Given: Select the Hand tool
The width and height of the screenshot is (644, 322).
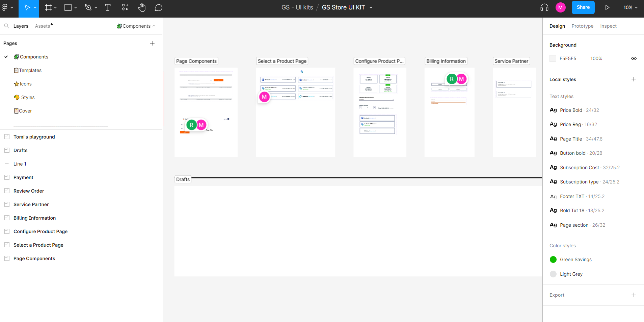Looking at the screenshot, I should coord(142,7).
